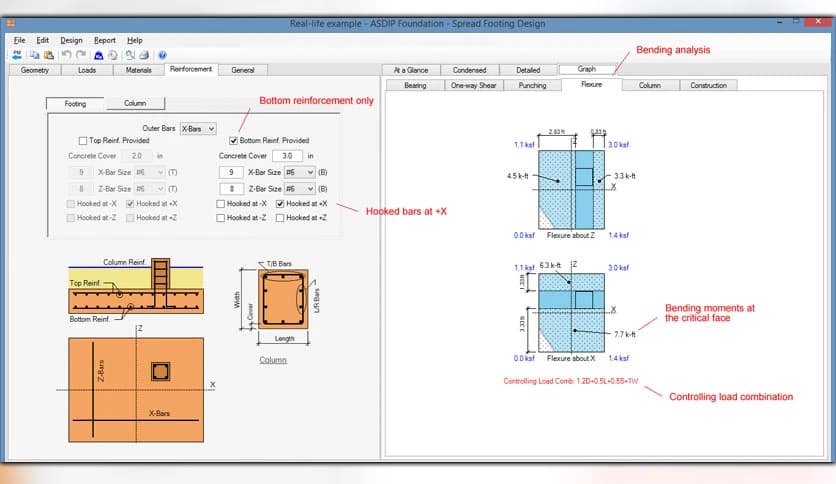Open top Z-Bar Size (T) dropdown
This screenshot has height=484, width=836.
coord(149,189)
